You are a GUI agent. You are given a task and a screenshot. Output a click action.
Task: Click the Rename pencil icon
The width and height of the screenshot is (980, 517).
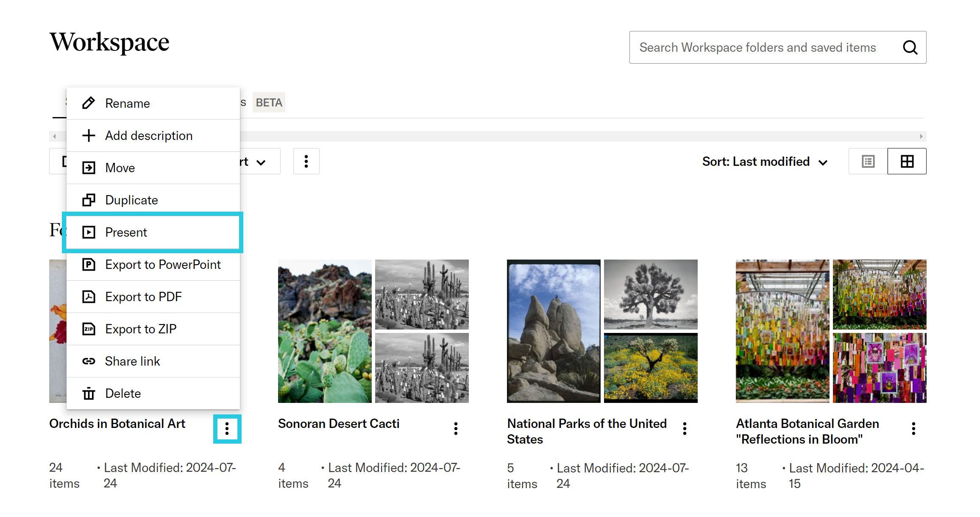[x=89, y=103]
